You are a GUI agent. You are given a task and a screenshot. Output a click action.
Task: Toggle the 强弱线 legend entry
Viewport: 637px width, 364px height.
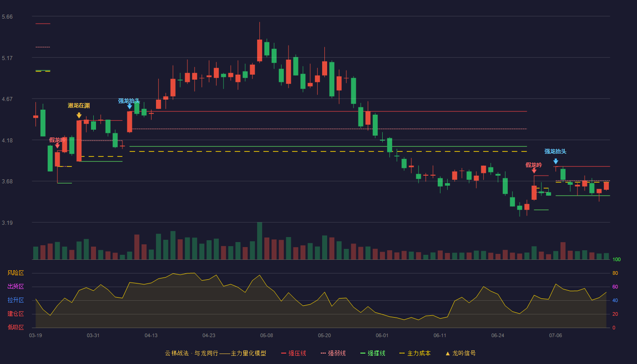[333, 353]
